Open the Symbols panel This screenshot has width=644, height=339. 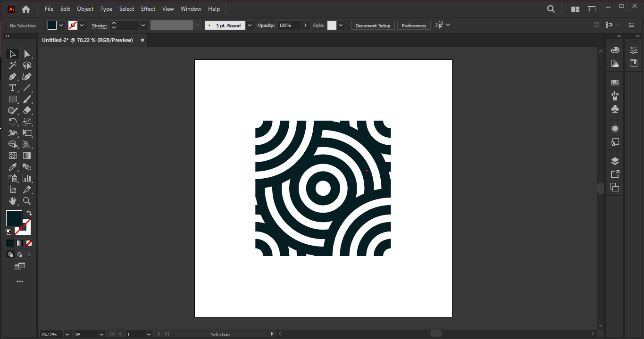615,109
